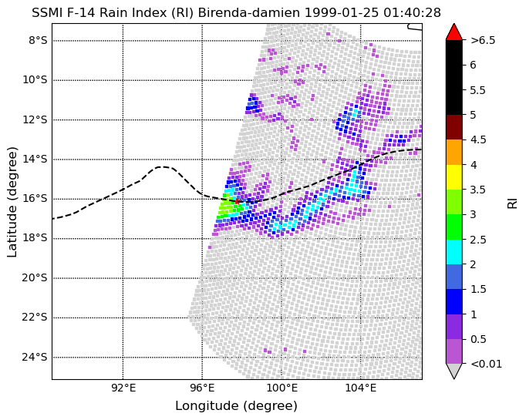Click the RI colorbar label

tap(512, 203)
